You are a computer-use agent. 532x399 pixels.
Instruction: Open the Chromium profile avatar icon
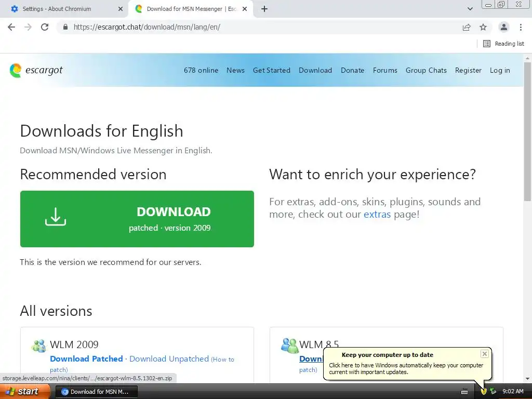pyautogui.click(x=504, y=27)
